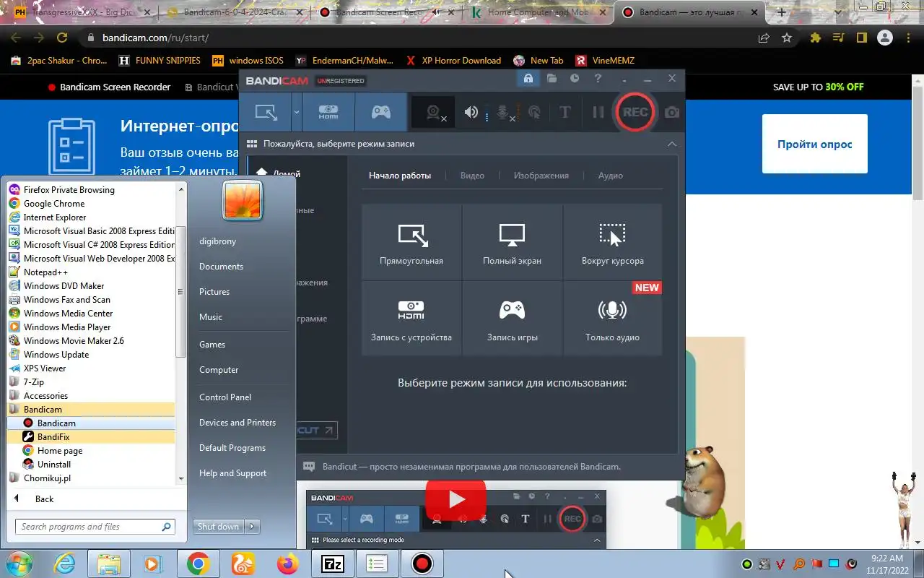This screenshot has width=924, height=578.
Task: Click the Bandicam taskbar record icon
Action: 422,564
